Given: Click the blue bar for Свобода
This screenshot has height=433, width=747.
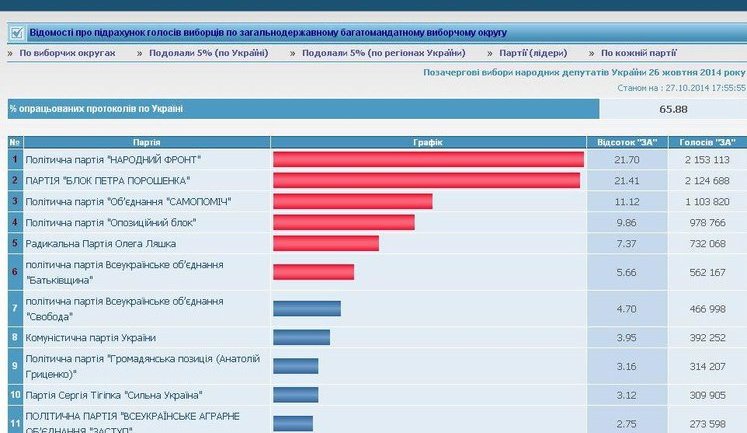Looking at the screenshot, I should tap(307, 309).
